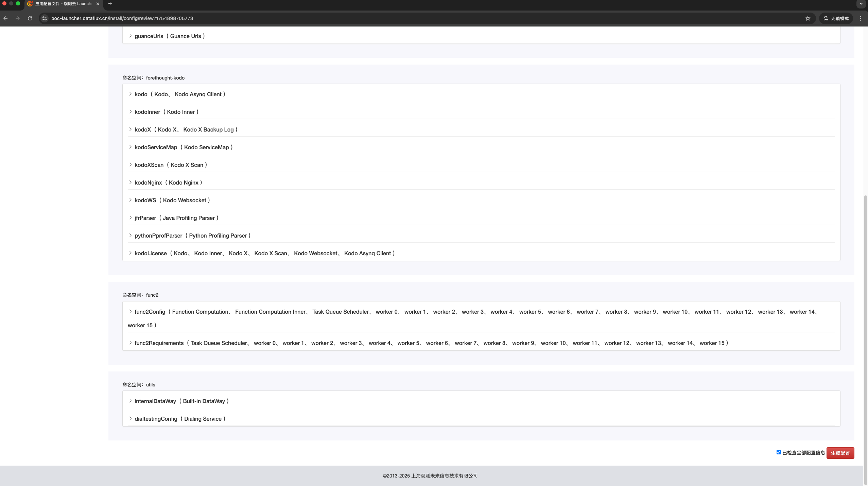Image resolution: width=868 pixels, height=486 pixels.
Task: Expand dialtestingConfig chevron
Action: click(130, 418)
